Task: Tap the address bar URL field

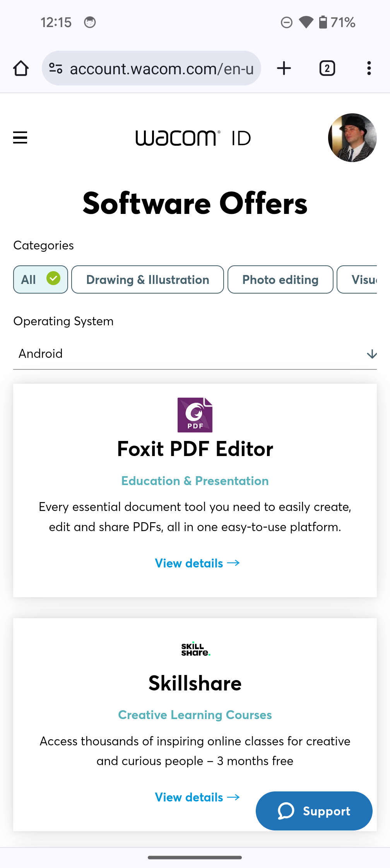Action: coord(161,69)
